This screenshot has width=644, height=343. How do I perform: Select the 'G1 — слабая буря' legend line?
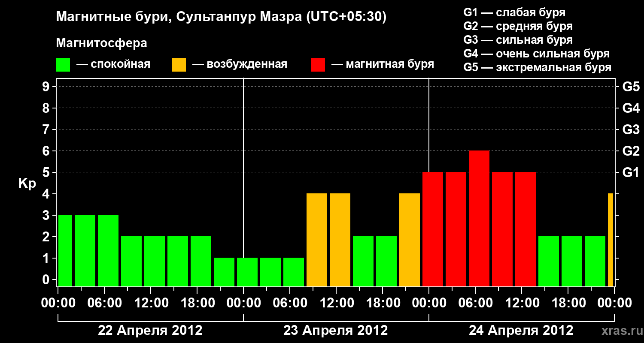[514, 12]
